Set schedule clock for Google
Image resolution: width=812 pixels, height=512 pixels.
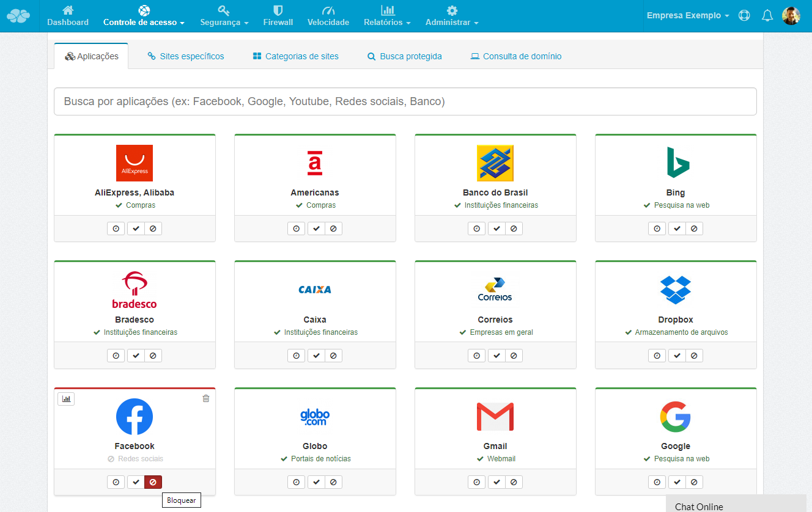657,482
